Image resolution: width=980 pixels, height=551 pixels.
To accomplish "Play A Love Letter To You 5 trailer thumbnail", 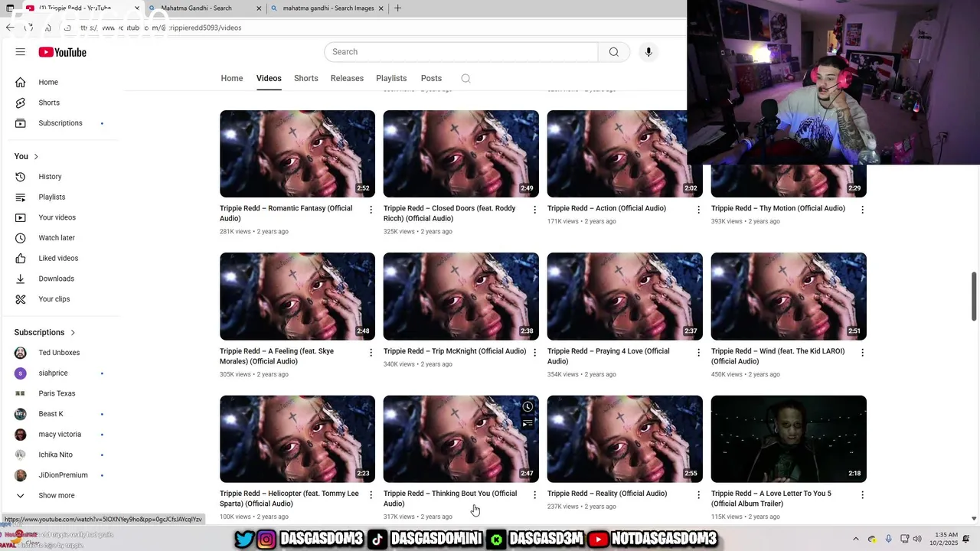I will [789, 439].
